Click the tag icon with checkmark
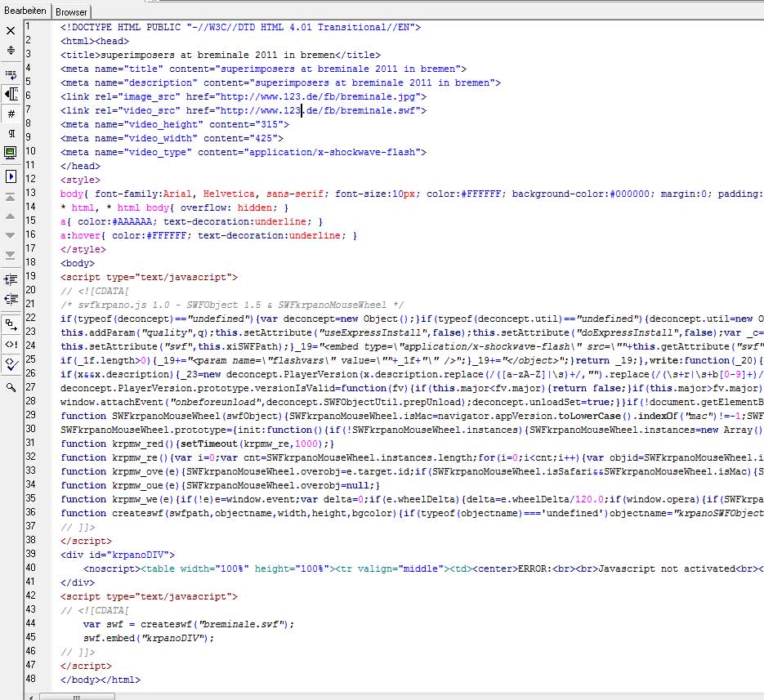Screen dimensions: 764x700 click(11, 363)
